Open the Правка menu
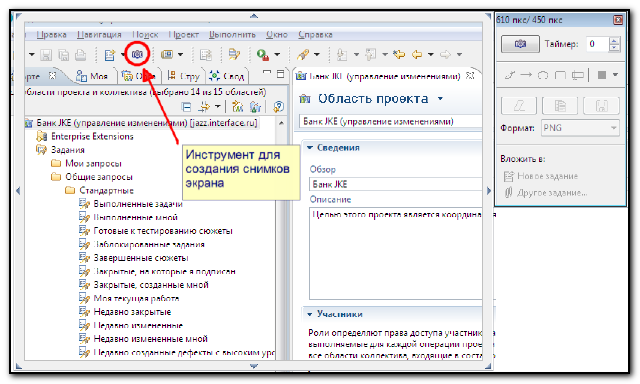The height and width of the screenshot is (384, 640). pyautogui.click(x=51, y=35)
